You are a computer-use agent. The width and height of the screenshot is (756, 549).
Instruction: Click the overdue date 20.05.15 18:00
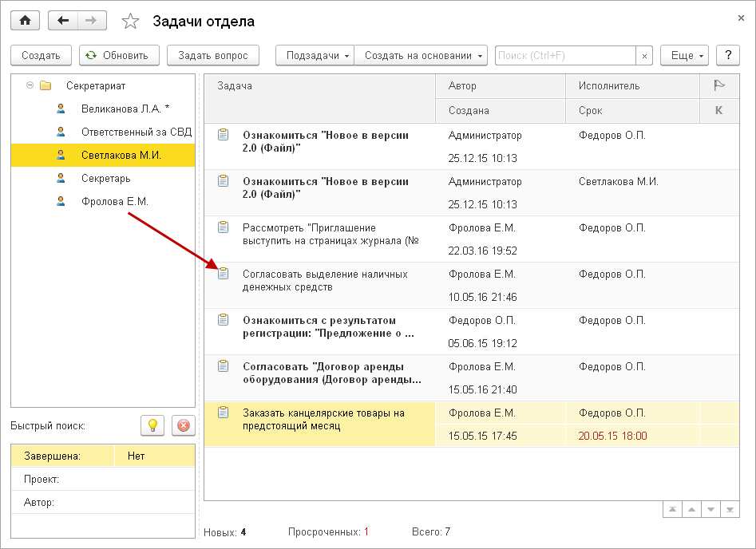[613, 436]
